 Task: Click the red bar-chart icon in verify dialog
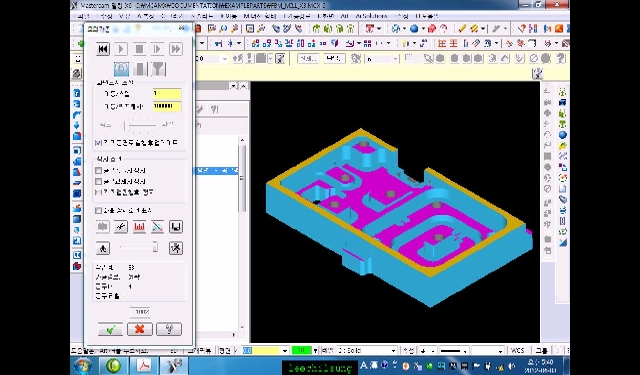[139, 227]
